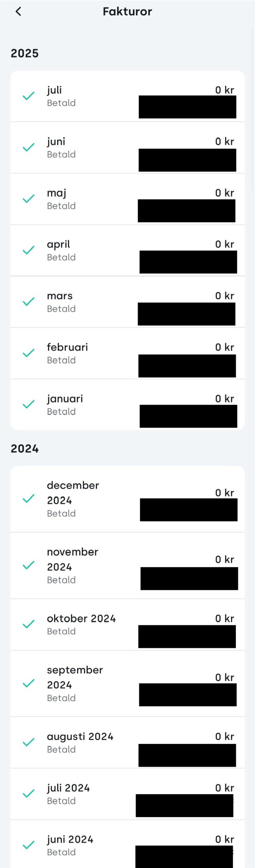
Task: Click the checkmark for augusti 2024
Action: pyautogui.click(x=28, y=743)
